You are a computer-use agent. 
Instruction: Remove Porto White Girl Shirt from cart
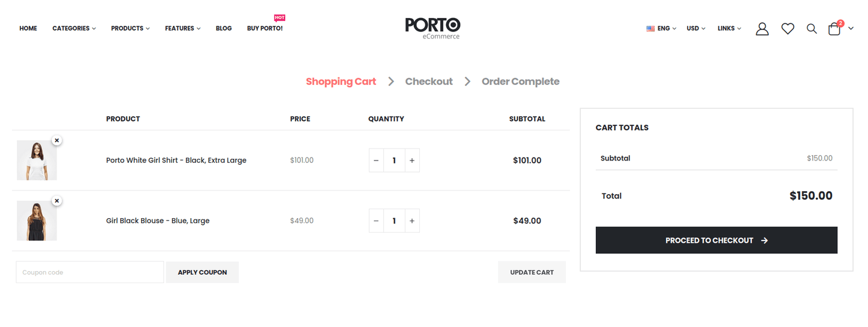pyautogui.click(x=56, y=140)
